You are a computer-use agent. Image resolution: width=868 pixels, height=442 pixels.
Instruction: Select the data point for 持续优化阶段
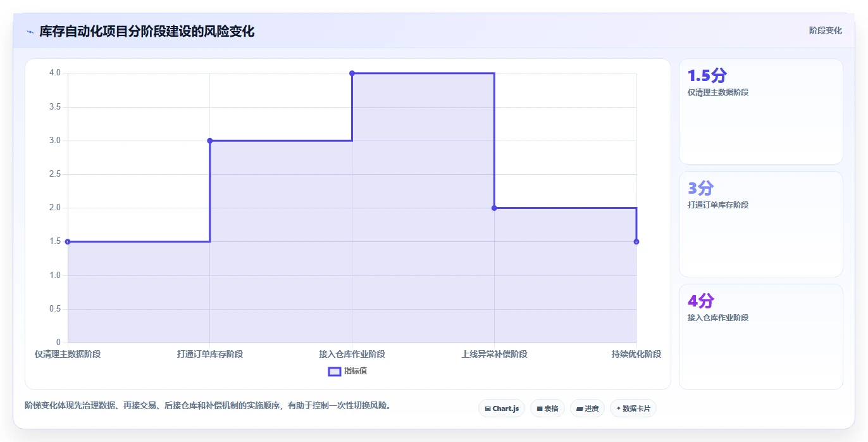(636, 241)
